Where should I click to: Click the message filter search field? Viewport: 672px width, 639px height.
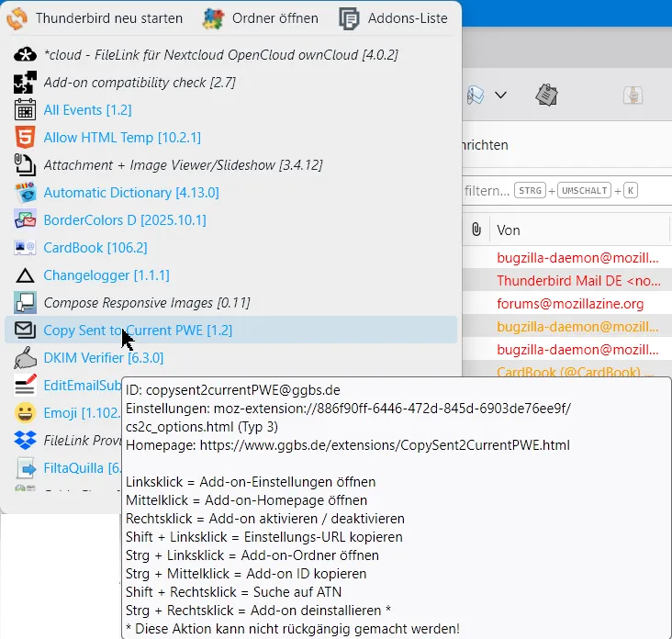567,190
